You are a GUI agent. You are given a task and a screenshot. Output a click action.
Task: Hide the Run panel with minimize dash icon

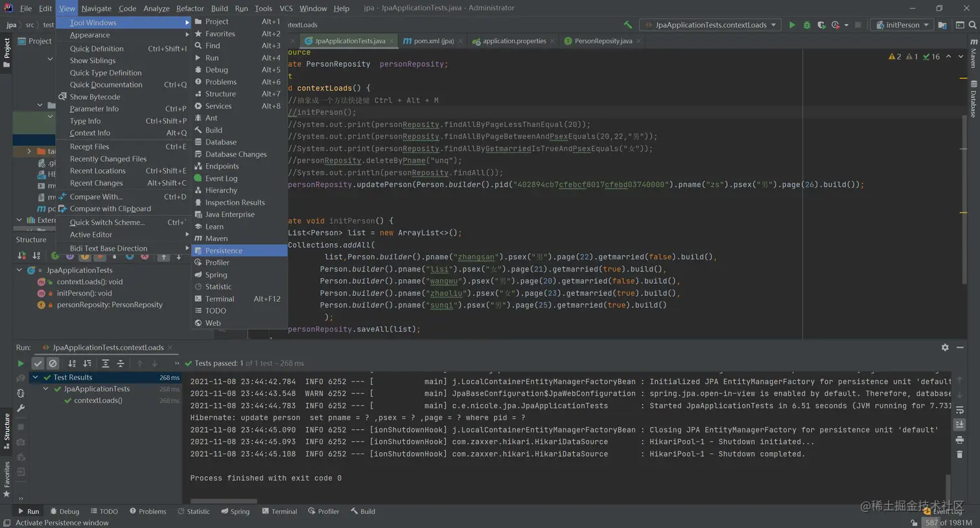960,347
